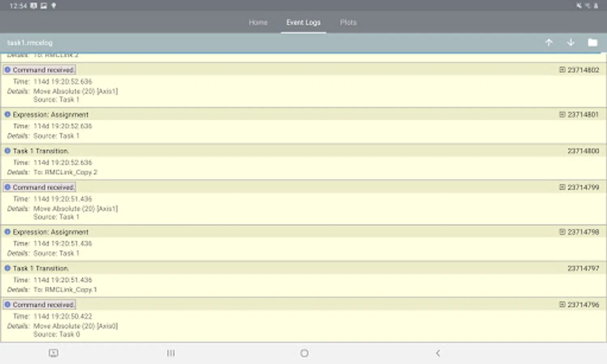Select Expression: Assignment header for entry 23714801
Viewport: 607px width, 364px height.
51,114
